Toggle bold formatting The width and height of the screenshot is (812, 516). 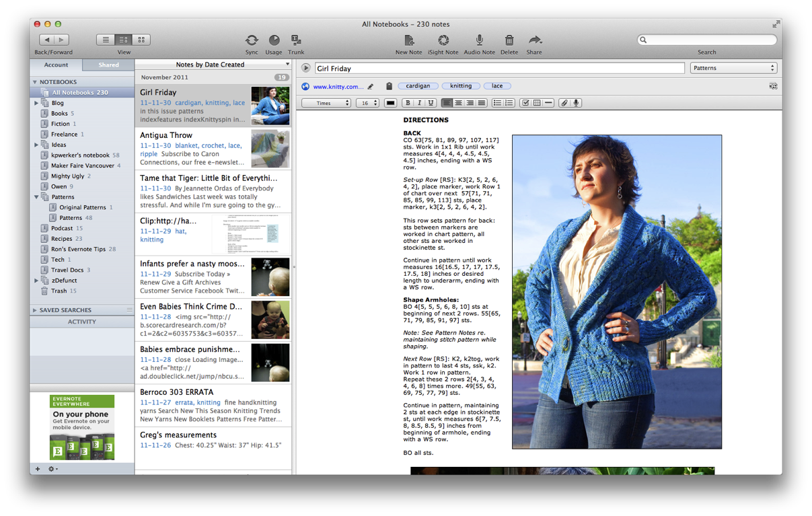coord(408,103)
